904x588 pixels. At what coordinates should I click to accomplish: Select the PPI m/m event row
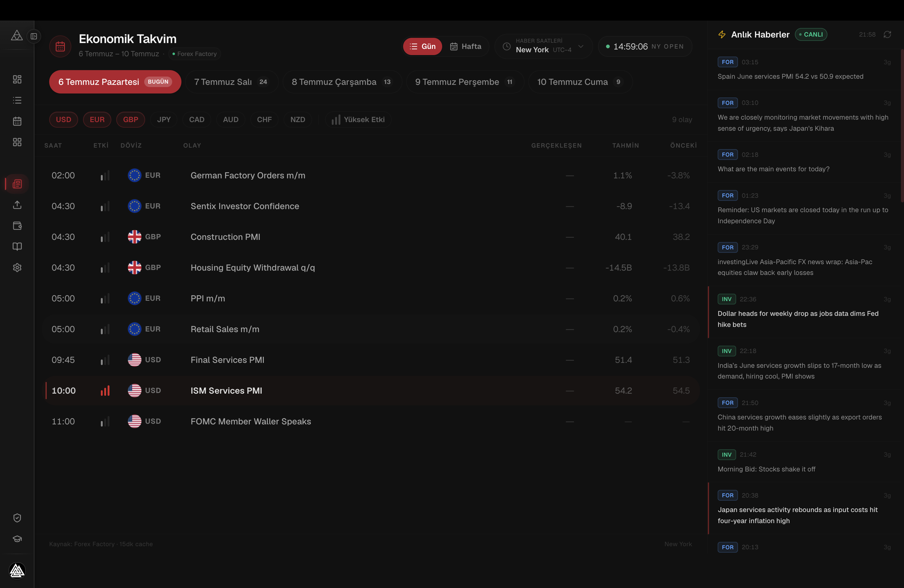(370, 298)
